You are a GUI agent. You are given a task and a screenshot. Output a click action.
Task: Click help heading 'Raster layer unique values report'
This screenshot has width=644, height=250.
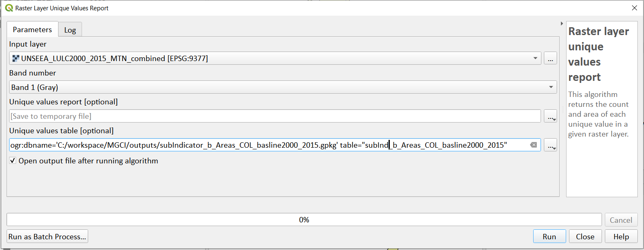599,54
